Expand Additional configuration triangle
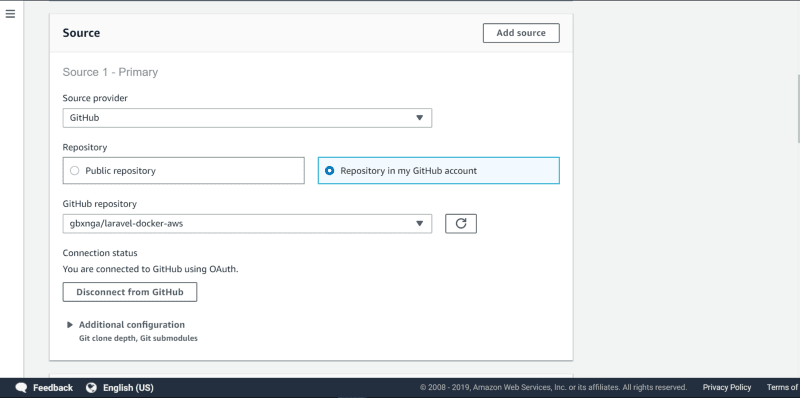The image size is (800, 398). click(70, 325)
